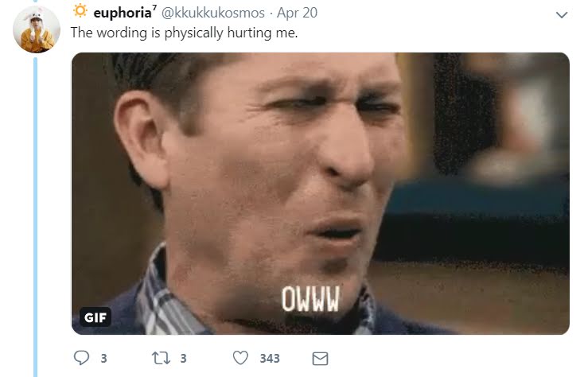The image size is (588, 377).
Task: Like the tweet with the heart icon
Action: pyautogui.click(x=240, y=358)
